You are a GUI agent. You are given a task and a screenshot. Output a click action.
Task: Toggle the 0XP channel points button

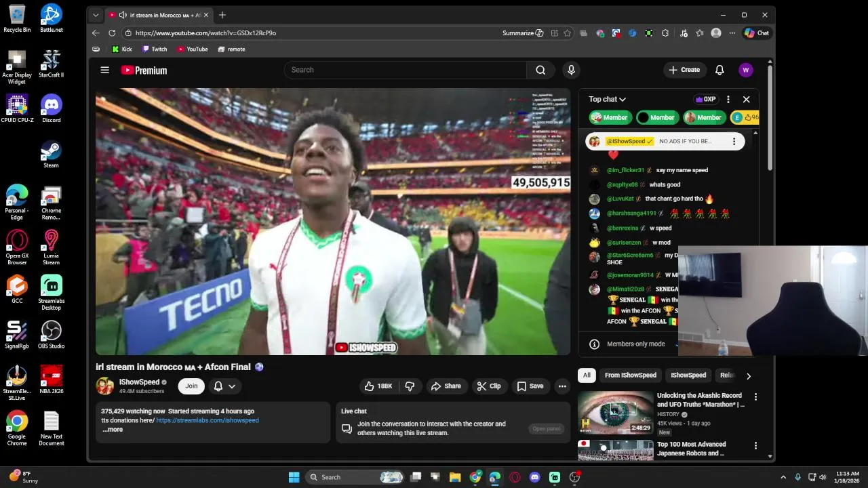pyautogui.click(x=706, y=99)
